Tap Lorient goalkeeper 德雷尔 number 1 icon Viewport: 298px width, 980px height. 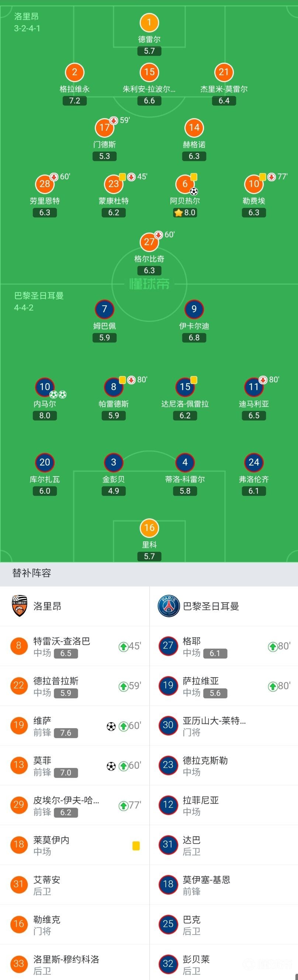pyautogui.click(x=149, y=22)
